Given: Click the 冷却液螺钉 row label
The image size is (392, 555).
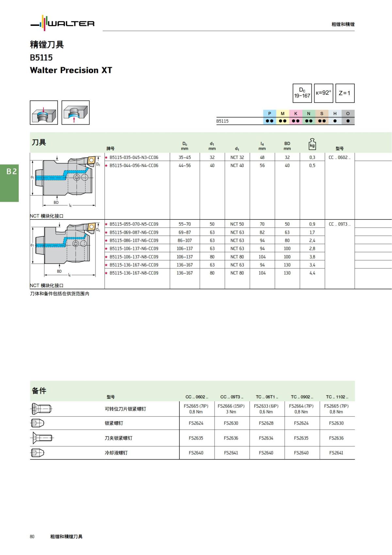Looking at the screenshot, I should point(116,453).
